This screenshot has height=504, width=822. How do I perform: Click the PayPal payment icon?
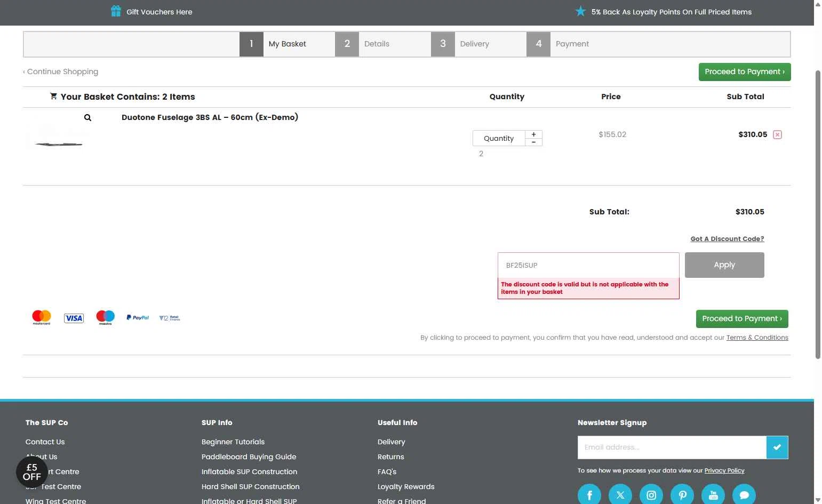coord(138,317)
